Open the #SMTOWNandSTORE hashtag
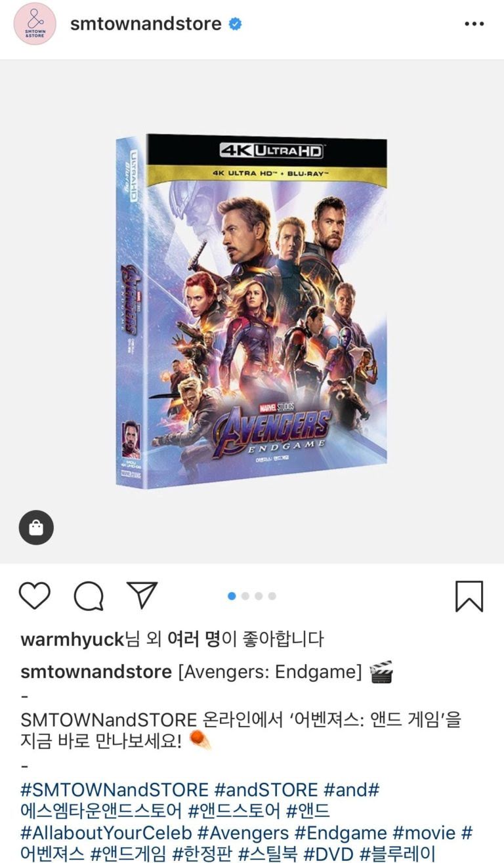This screenshot has width=504, height=863. [114, 789]
